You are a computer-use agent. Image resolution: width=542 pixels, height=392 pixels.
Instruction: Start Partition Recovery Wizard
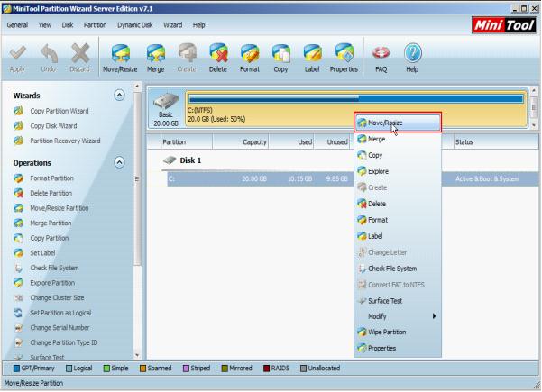pos(65,141)
